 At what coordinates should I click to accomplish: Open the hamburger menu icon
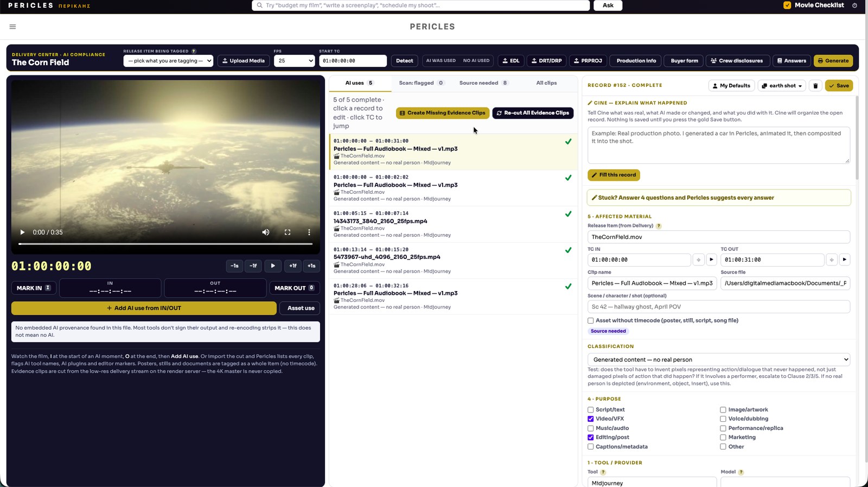click(12, 27)
